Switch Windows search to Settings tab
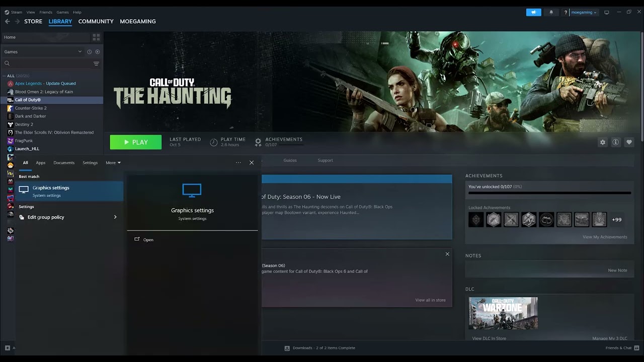Viewport: 644px width, 362px height. [90, 163]
